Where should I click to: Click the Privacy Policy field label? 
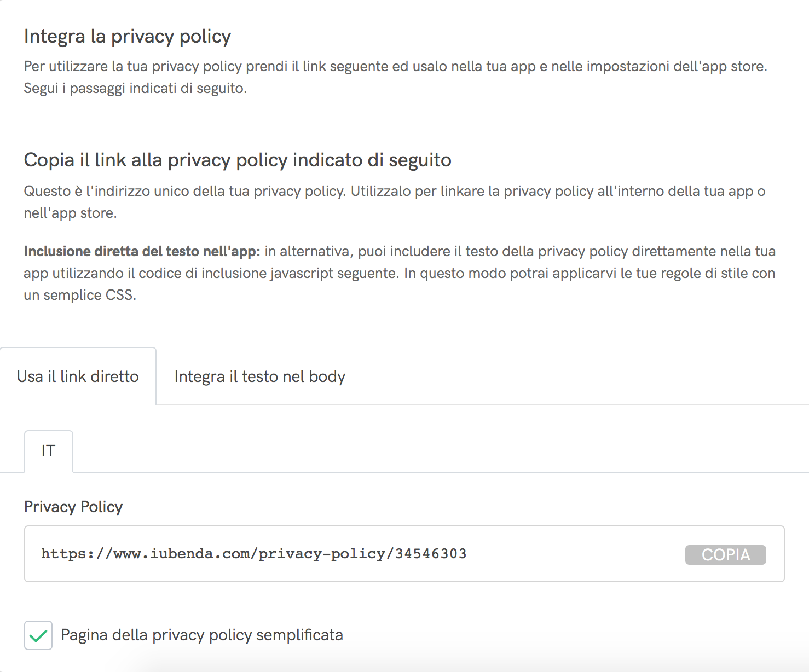(x=73, y=507)
